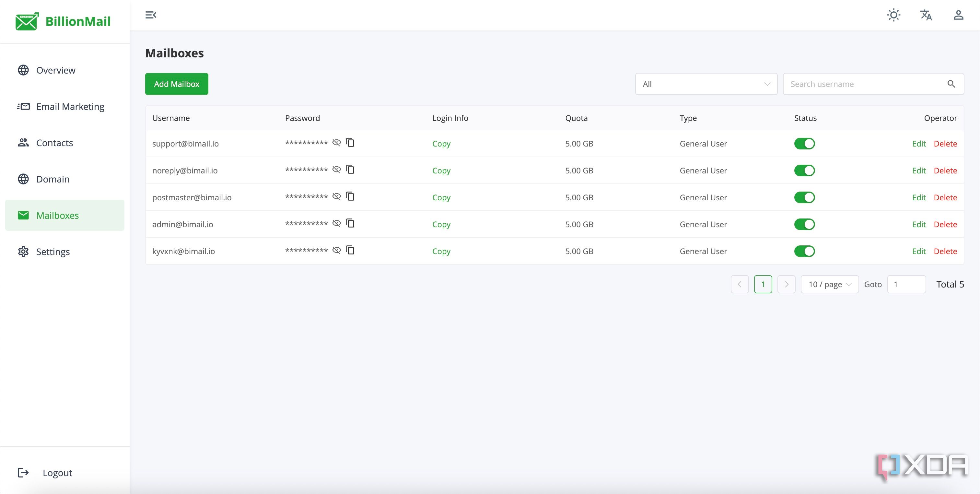Click the Goto page number field
Image resolution: width=980 pixels, height=494 pixels.
pos(906,284)
